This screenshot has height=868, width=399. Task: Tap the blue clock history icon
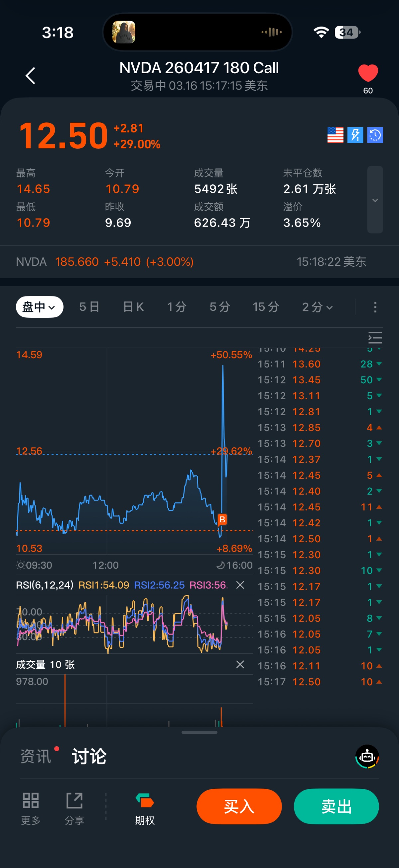point(375,135)
